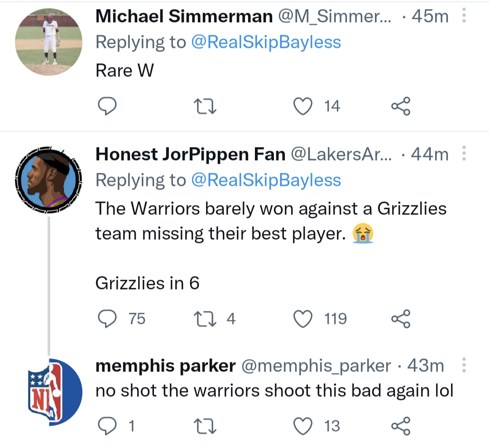
Task: Reply to memphis parker's tweet
Action: coord(108,426)
